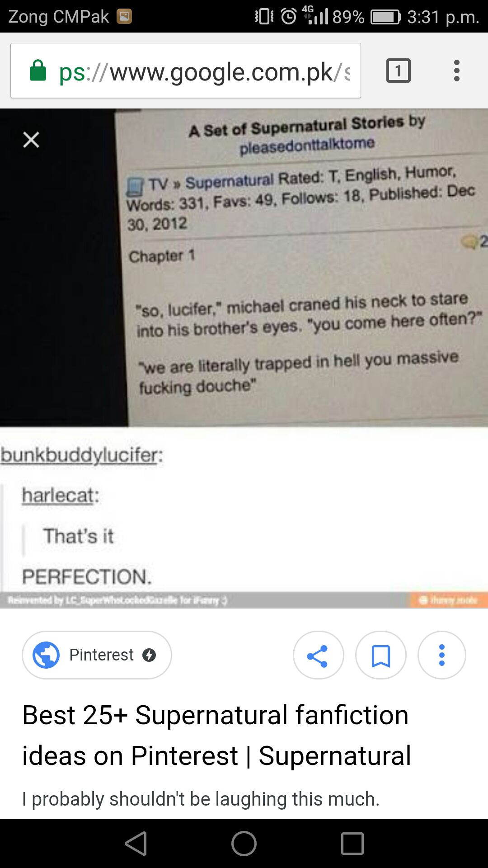
Task: Tap the AMP lightning bolt icon
Action: (149, 655)
